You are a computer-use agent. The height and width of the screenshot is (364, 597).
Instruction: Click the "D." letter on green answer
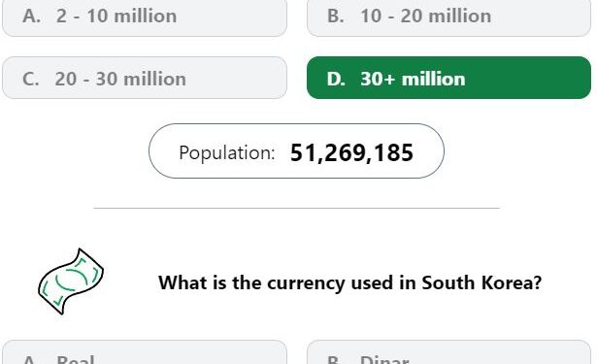tap(336, 79)
